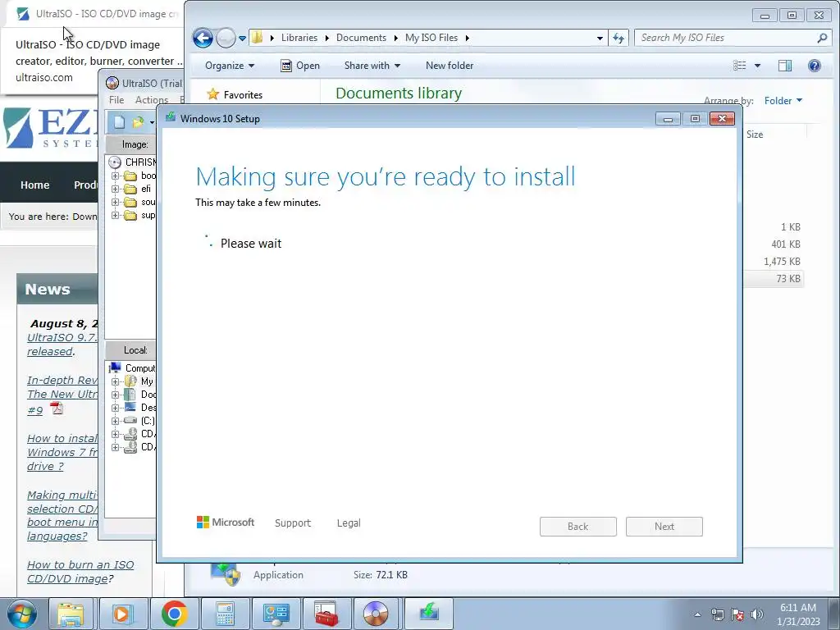
Task: Open the view options dropdown arrow
Action: click(x=757, y=66)
